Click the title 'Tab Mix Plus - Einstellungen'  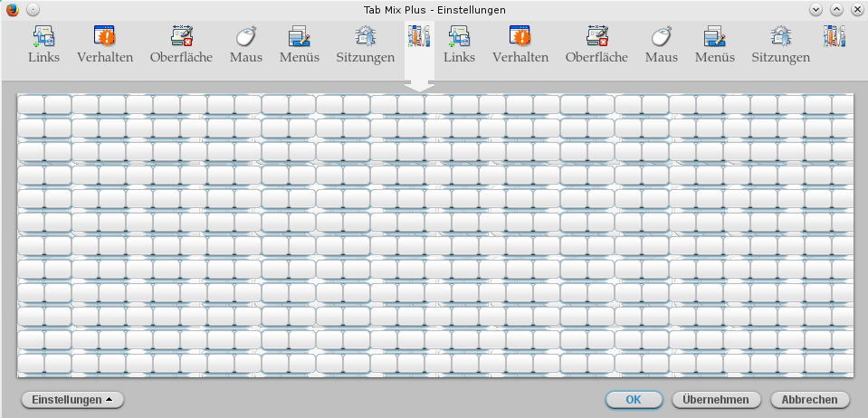434,10
